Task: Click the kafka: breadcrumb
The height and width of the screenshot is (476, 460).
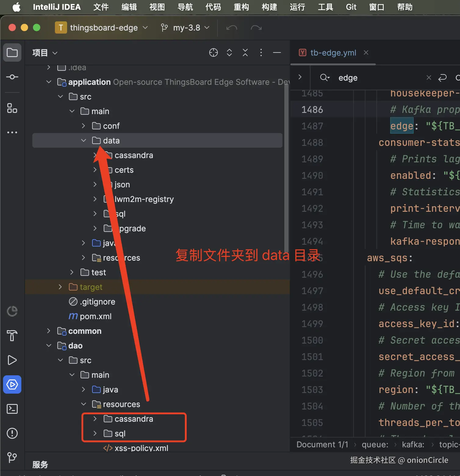Action: tap(413, 445)
